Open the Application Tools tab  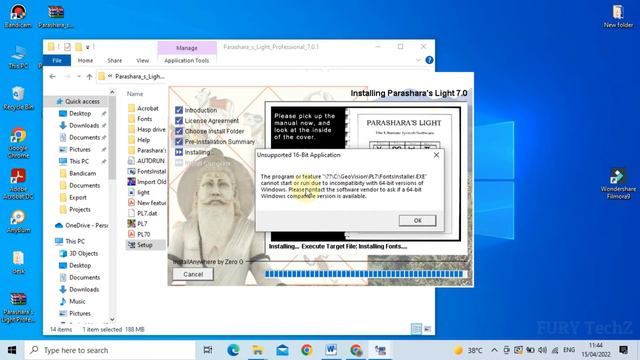pos(187,60)
